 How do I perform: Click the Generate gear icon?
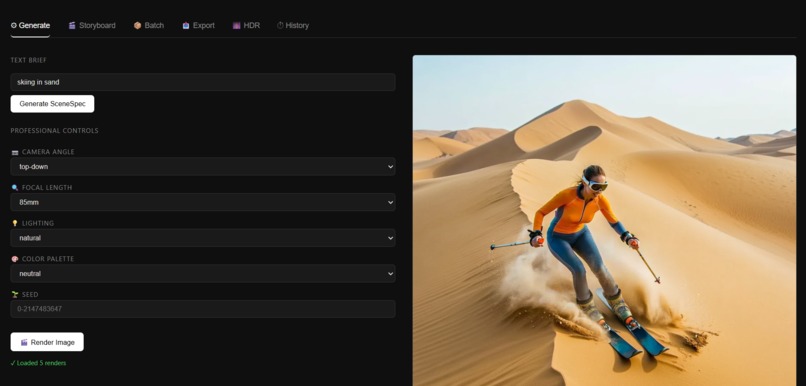point(13,25)
